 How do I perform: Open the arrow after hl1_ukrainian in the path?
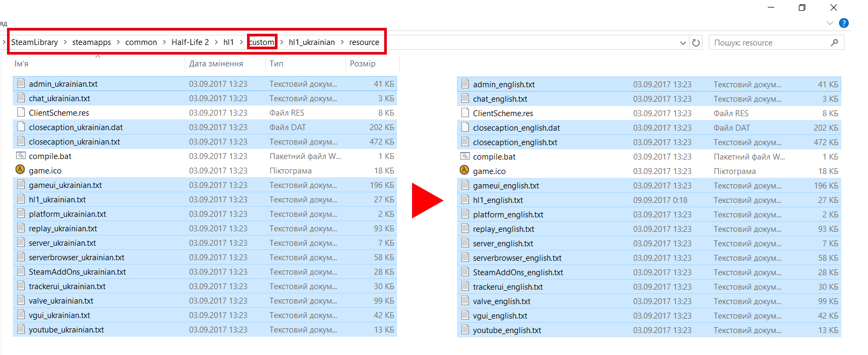coord(342,42)
